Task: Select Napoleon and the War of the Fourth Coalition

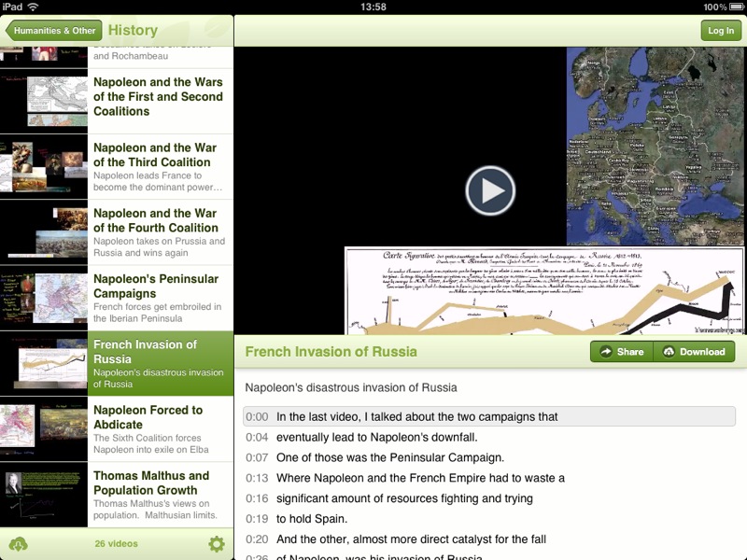Action: tap(117, 232)
